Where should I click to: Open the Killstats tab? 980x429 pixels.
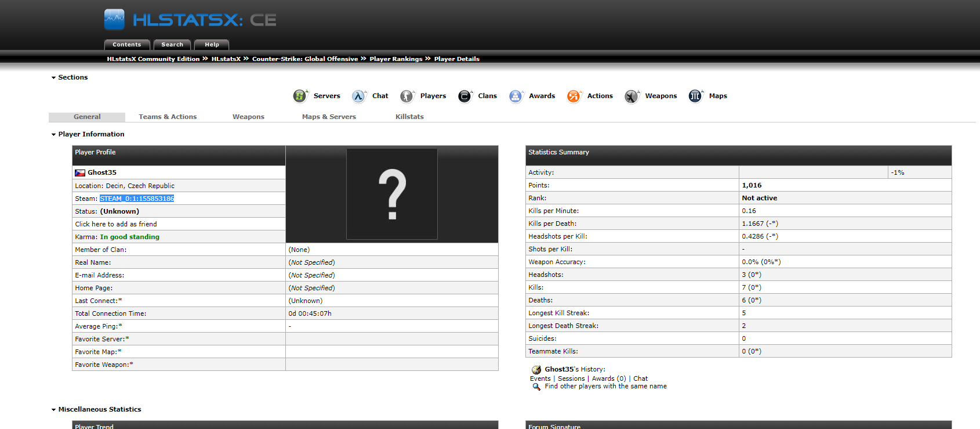click(x=409, y=117)
